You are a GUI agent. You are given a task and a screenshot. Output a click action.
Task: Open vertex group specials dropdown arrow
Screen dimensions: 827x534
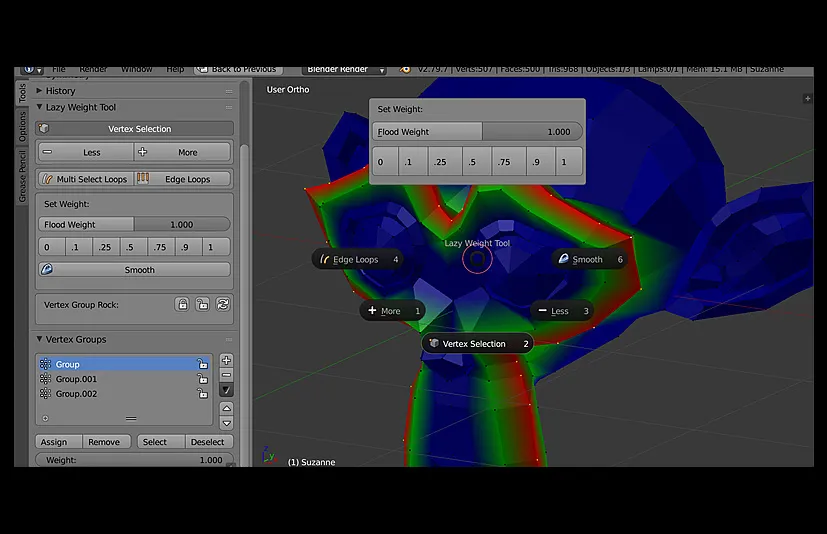pos(226,390)
